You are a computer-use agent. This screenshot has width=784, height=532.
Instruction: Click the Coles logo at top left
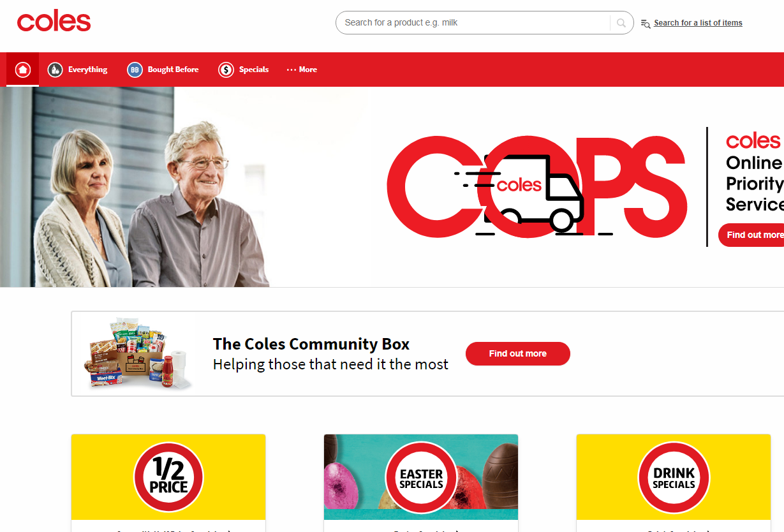point(54,22)
